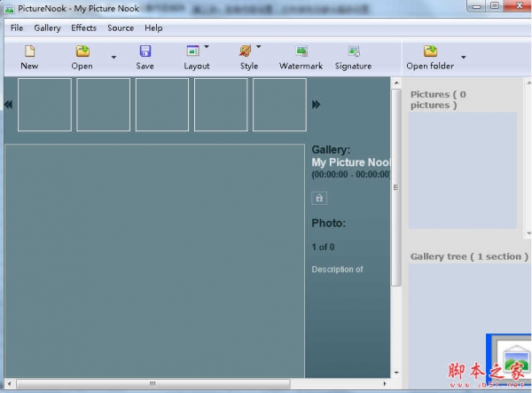Add a Signature using toolbar icon
Image resolution: width=532 pixels, height=393 pixels.
354,51
